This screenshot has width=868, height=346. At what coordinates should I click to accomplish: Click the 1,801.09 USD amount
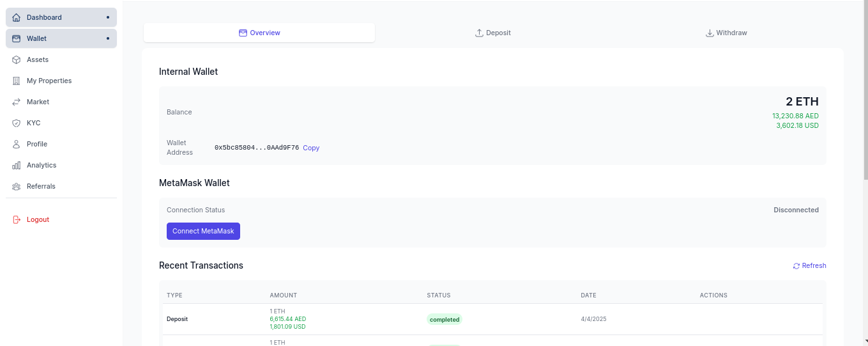(288, 326)
